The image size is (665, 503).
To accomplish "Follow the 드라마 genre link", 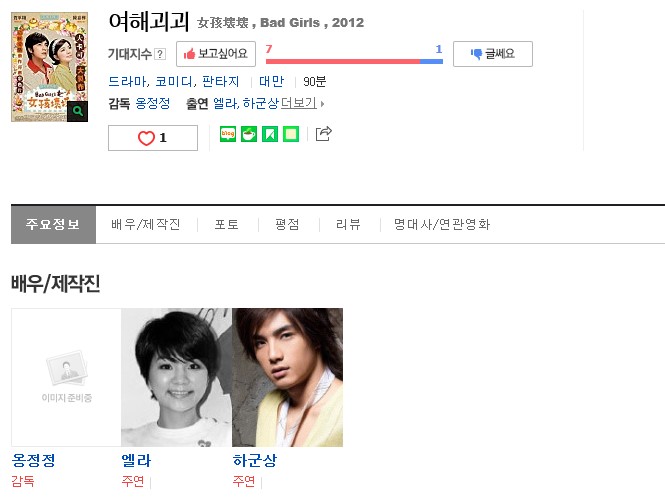I will (x=127, y=81).
